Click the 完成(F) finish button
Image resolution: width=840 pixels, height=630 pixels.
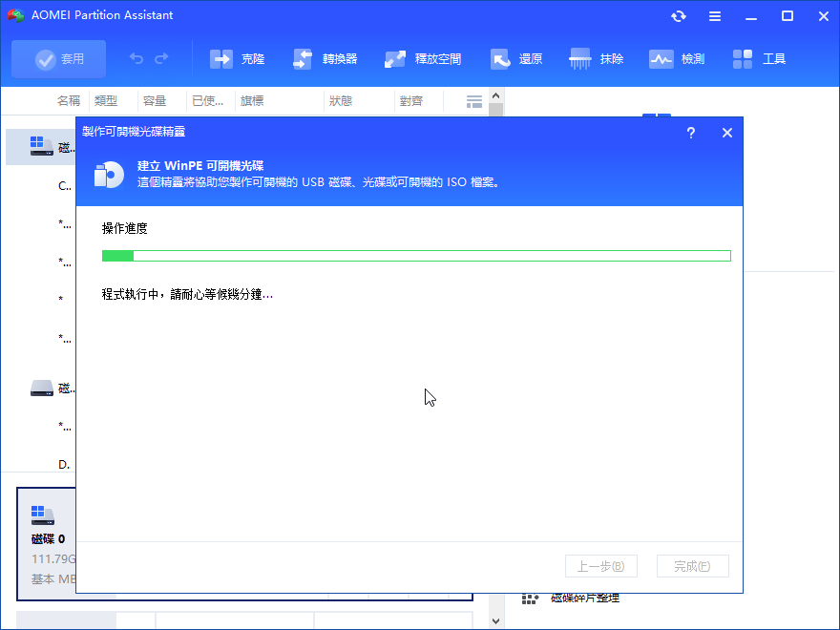point(693,566)
